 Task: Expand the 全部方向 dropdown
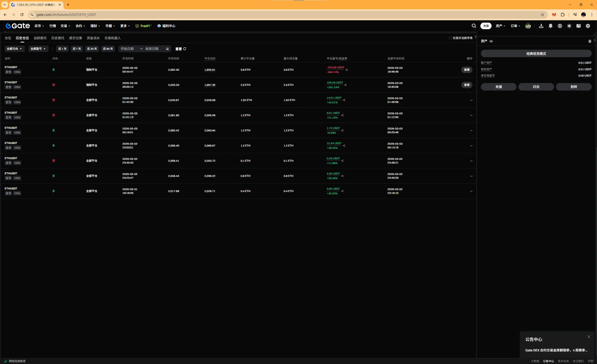(14, 49)
